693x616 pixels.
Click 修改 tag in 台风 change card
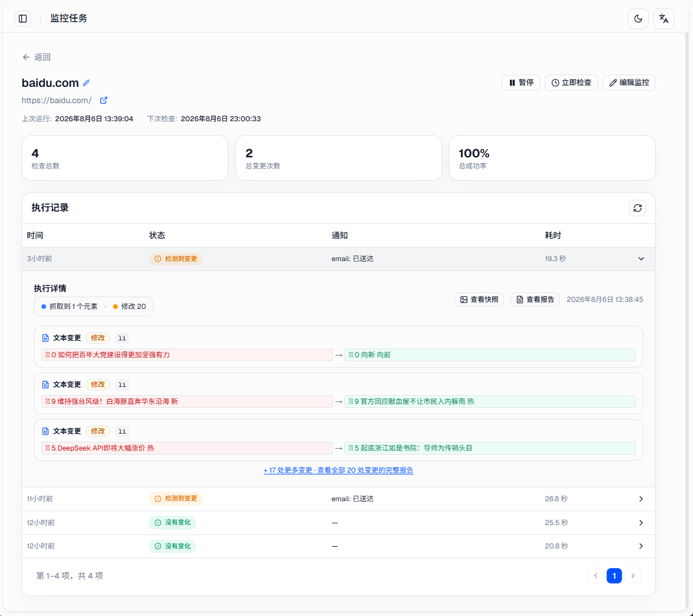pos(98,385)
